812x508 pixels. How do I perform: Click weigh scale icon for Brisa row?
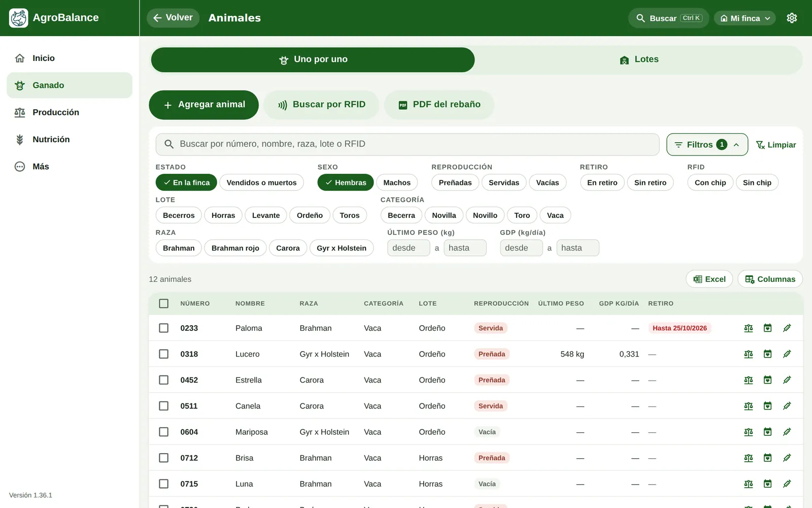749,458
